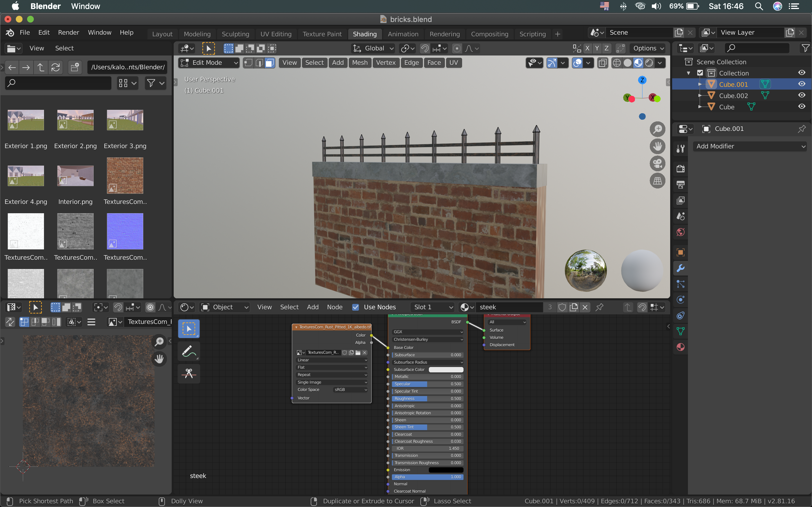Open Output Properties with the printer icon

[681, 184]
